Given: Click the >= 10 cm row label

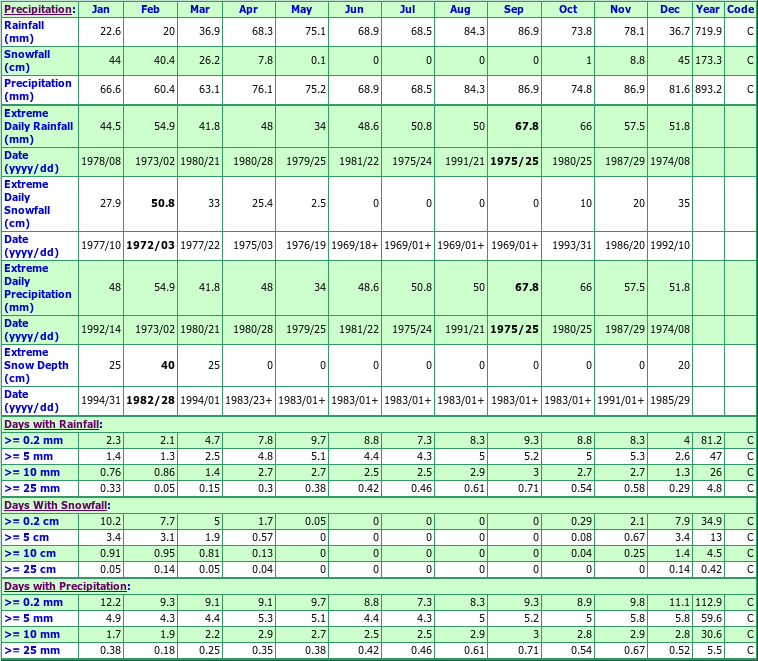Looking at the screenshot, I should tap(30, 553).
